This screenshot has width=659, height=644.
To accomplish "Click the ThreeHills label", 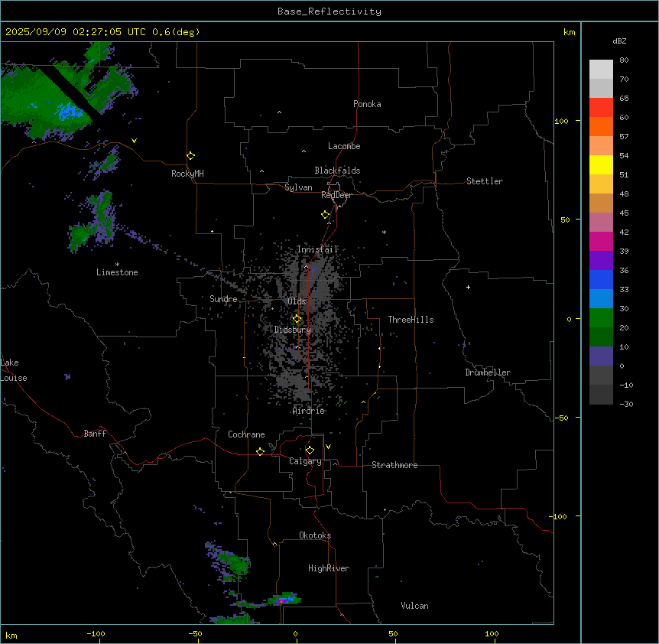I will click(411, 320).
